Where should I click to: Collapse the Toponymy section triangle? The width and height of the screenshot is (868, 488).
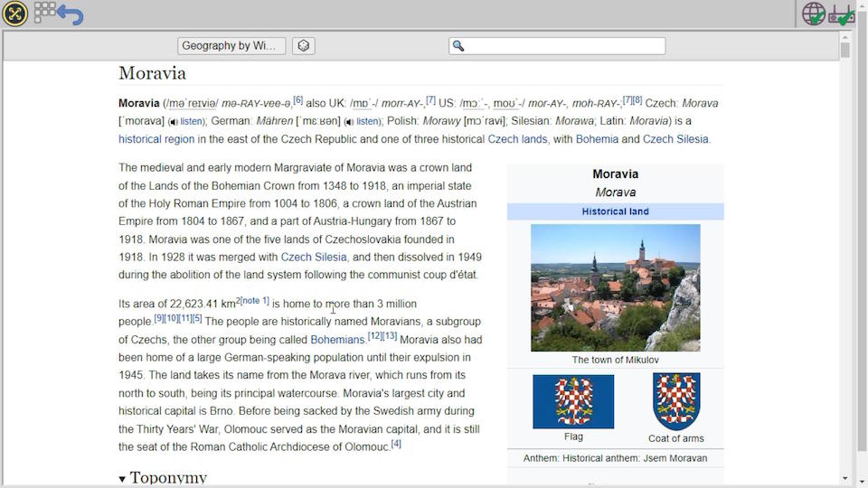click(122, 479)
